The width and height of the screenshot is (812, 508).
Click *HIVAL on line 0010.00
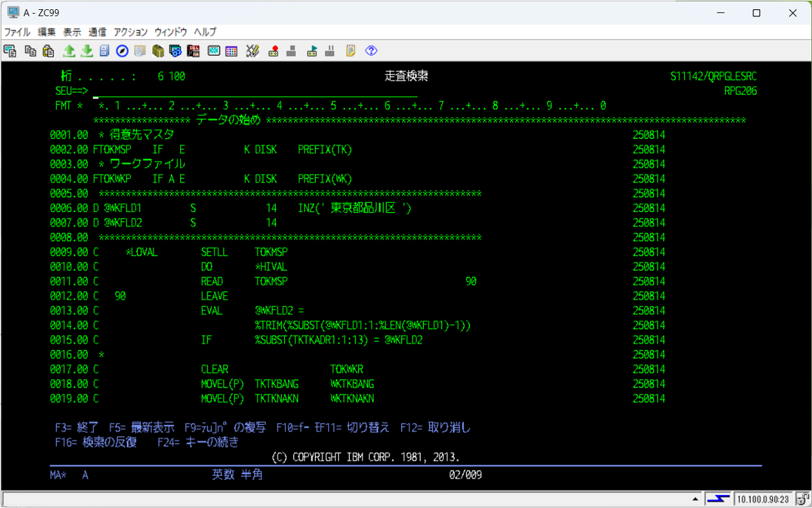pos(271,266)
